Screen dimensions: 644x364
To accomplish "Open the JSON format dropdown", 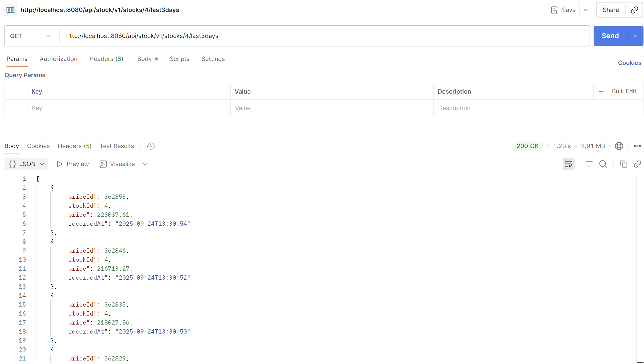I will (26, 164).
